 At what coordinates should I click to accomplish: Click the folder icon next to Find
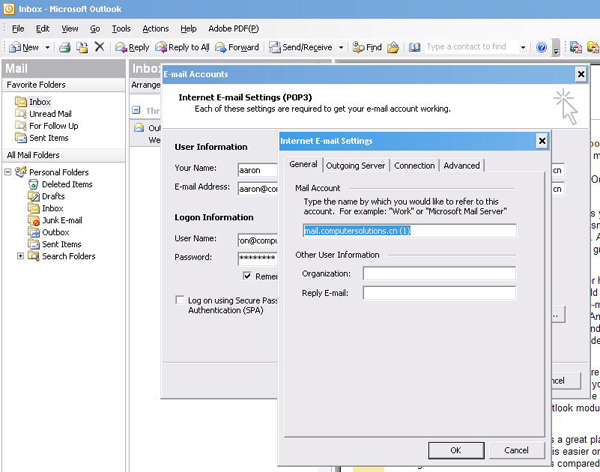point(393,47)
